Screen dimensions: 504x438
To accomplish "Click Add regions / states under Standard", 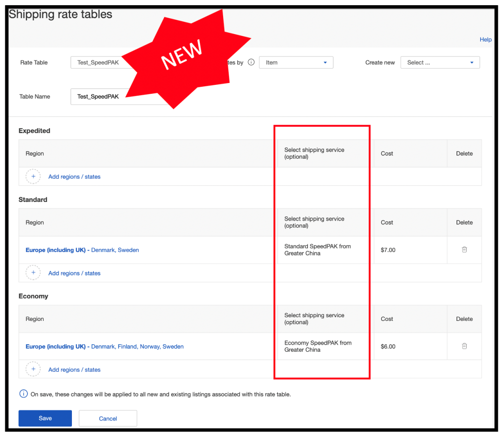I will (x=74, y=273).
